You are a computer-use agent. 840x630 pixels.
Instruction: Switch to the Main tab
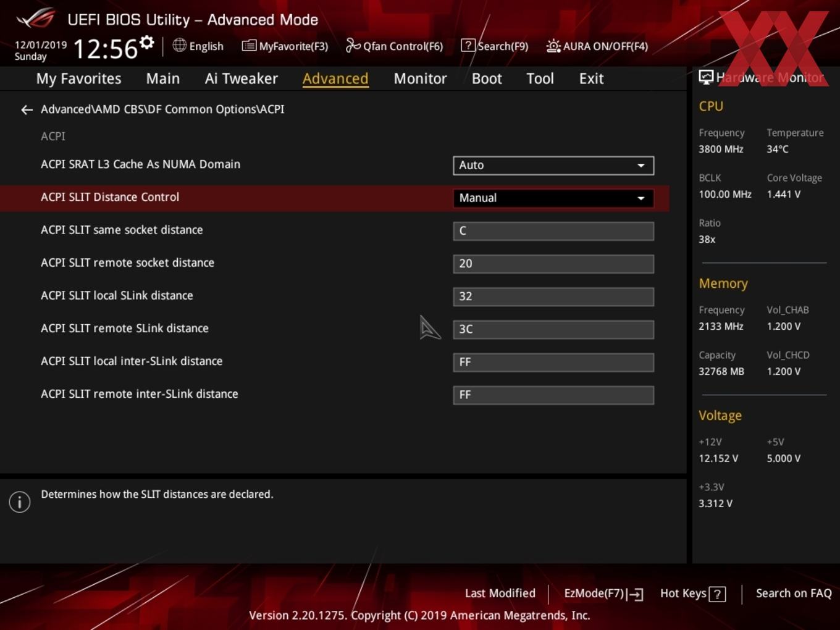[163, 78]
